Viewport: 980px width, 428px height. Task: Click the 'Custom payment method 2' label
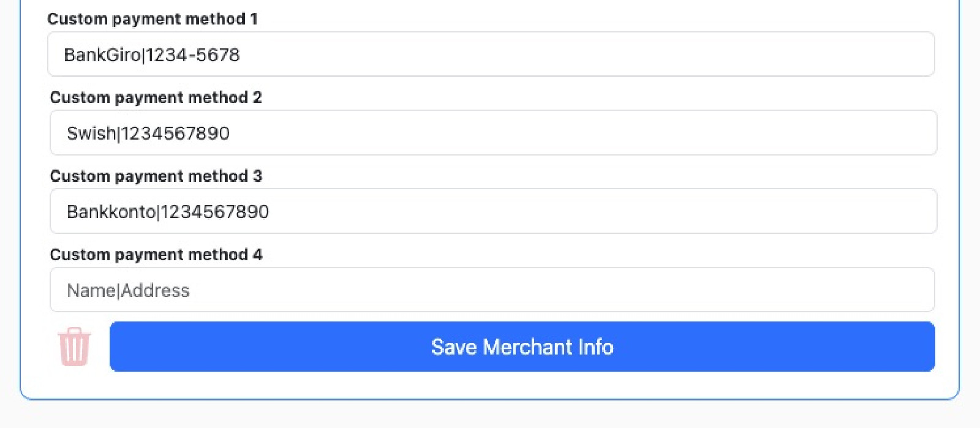[156, 97]
